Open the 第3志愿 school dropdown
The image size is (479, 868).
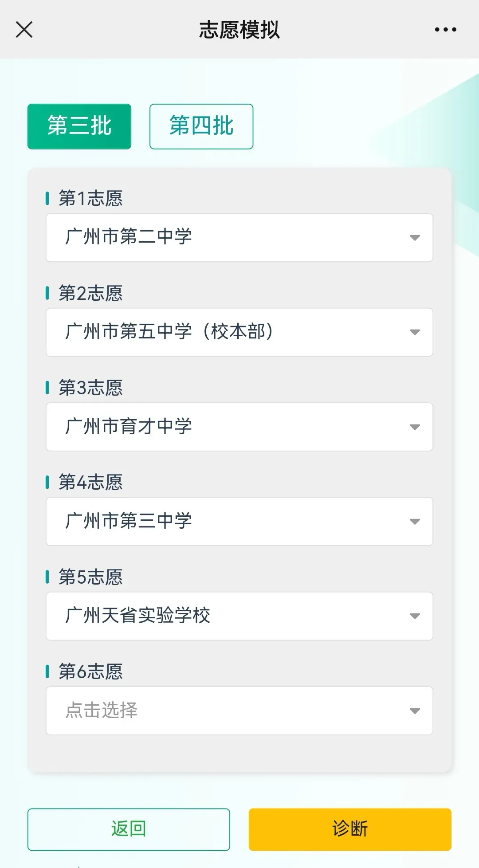click(x=239, y=427)
